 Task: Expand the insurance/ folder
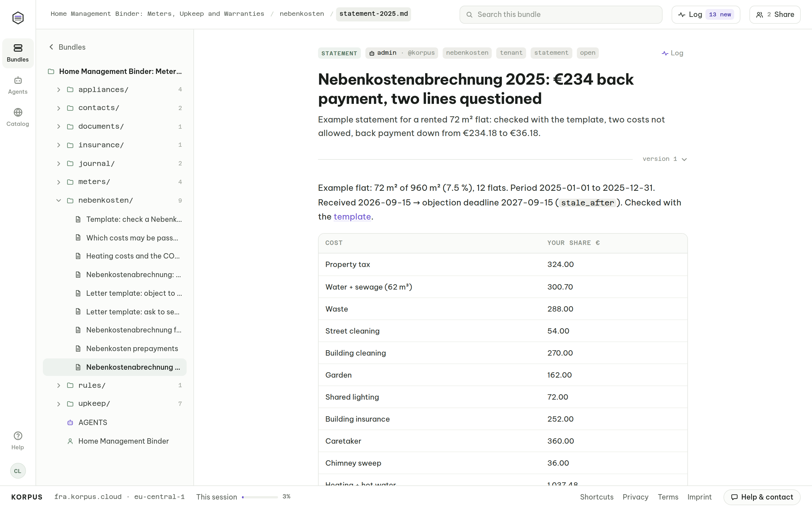click(115, 145)
